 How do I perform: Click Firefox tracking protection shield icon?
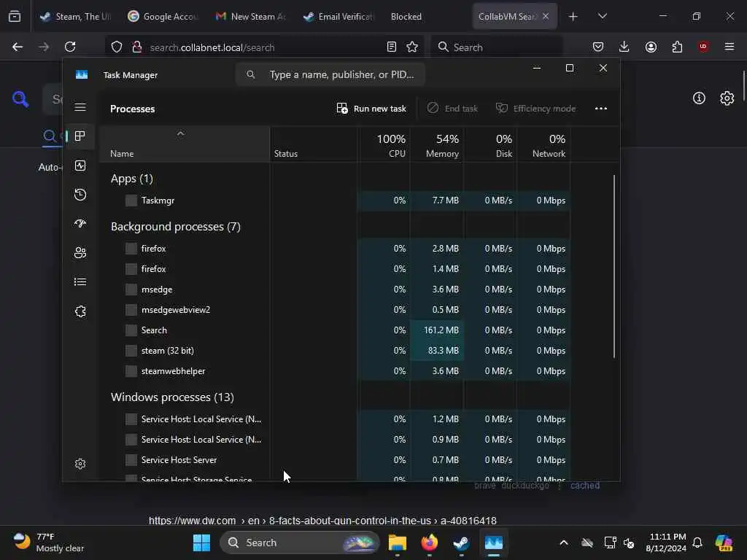(x=117, y=47)
